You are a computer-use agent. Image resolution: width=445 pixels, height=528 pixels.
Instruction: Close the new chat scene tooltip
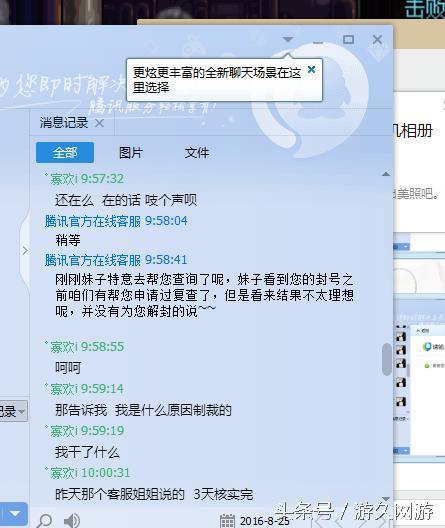[311, 70]
